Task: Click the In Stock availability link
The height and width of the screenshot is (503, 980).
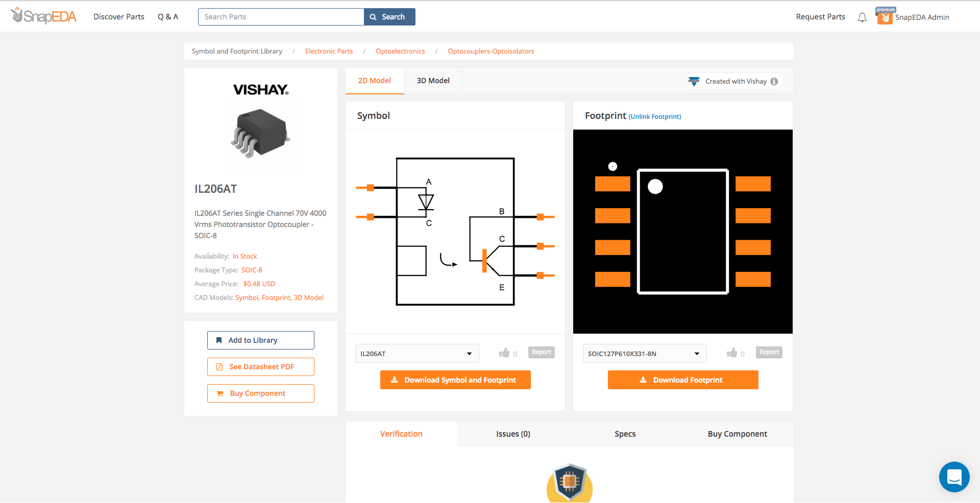Action: [x=245, y=257]
